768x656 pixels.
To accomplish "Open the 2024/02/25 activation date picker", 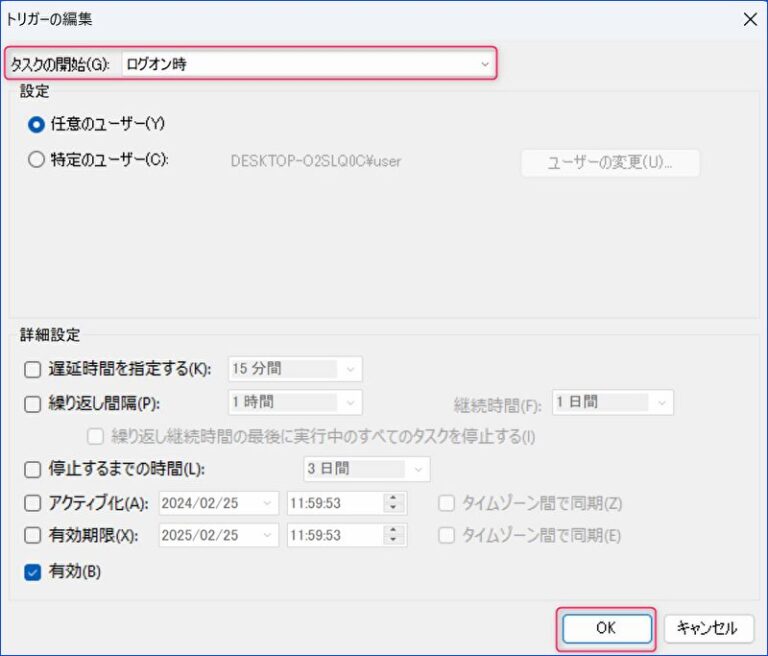I will [x=266, y=503].
